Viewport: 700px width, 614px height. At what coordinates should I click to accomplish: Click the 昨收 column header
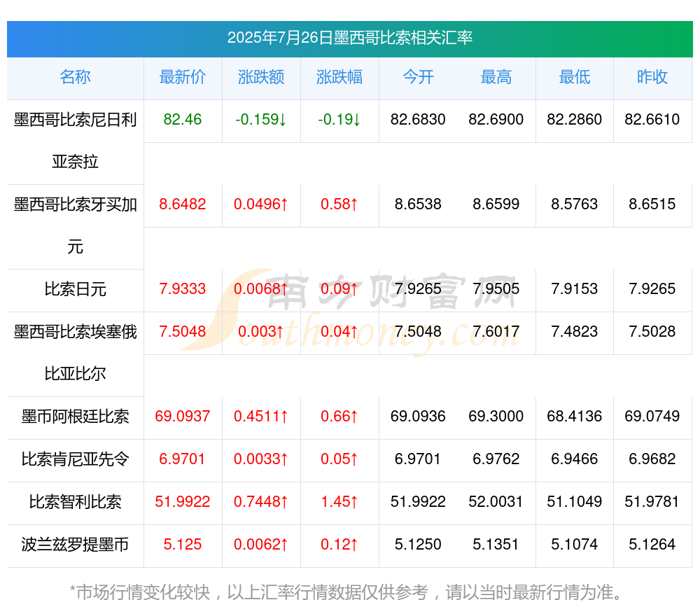click(652, 77)
